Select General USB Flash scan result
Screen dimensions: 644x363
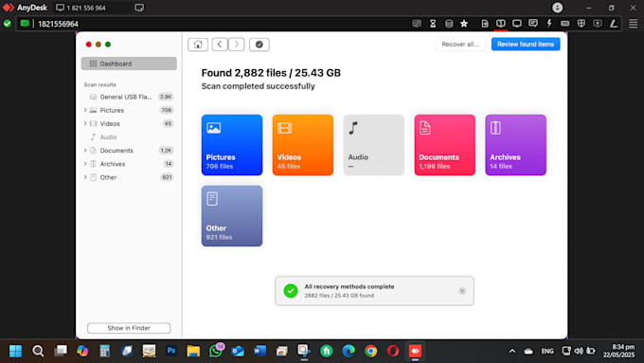tap(129, 97)
